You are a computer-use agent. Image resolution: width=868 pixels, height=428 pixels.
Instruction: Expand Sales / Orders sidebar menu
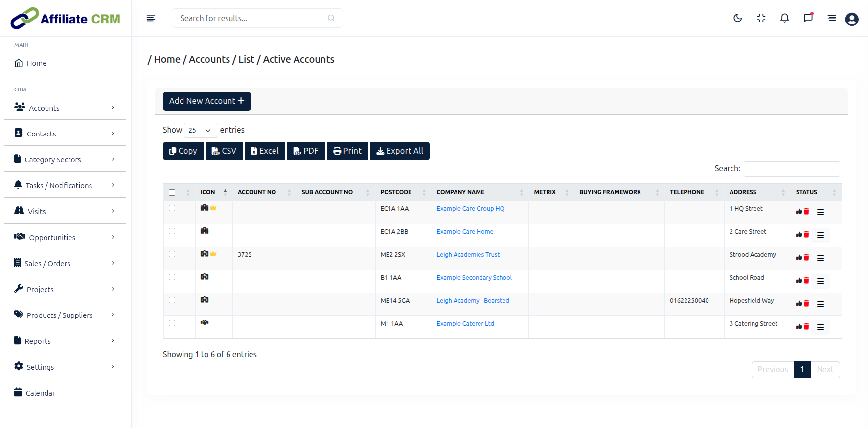[x=65, y=263]
